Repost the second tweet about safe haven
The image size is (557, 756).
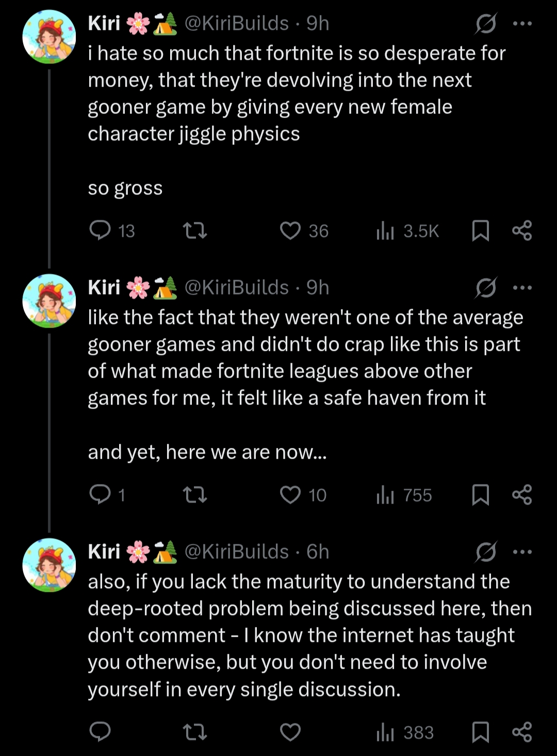tap(195, 495)
